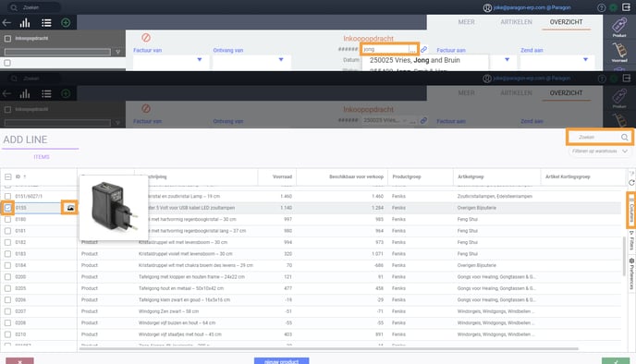
Task: Tick the empty sidebar row checkbox
Action: [x=7, y=63]
